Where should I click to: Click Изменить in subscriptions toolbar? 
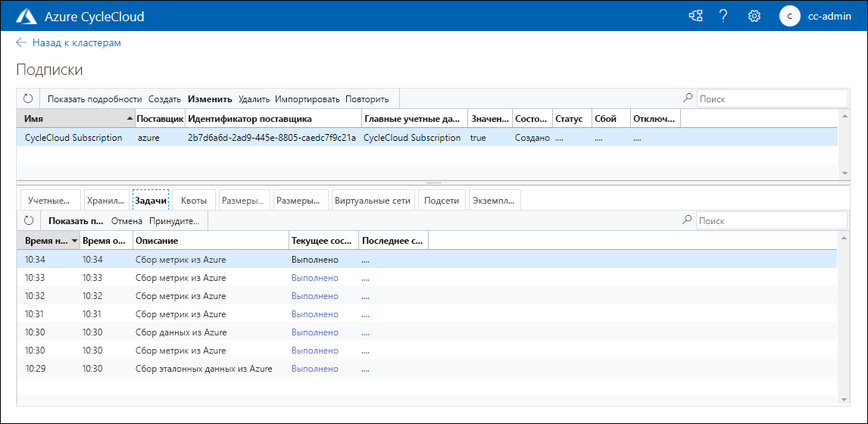(210, 99)
